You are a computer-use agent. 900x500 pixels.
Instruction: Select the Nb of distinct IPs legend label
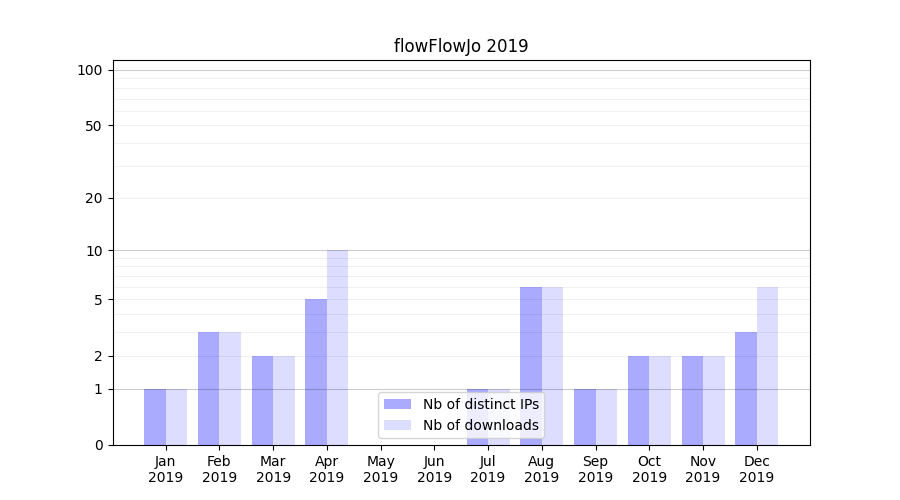(x=480, y=404)
